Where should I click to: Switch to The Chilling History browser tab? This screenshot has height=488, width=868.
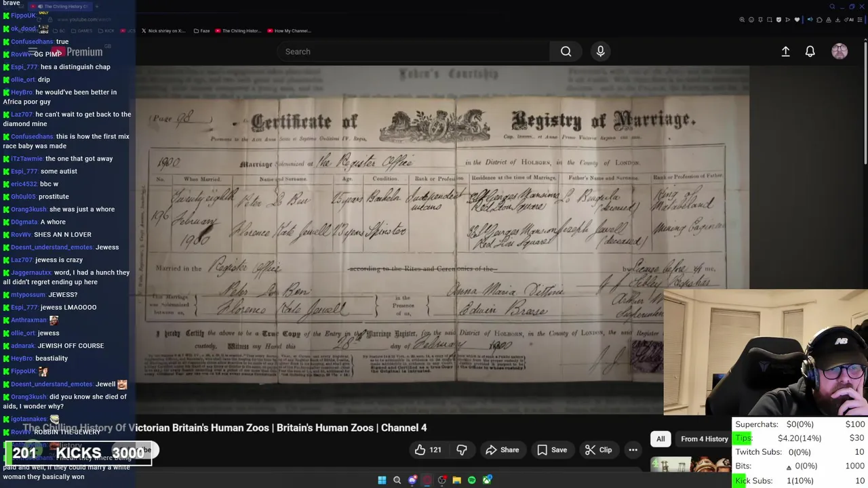(60, 6)
